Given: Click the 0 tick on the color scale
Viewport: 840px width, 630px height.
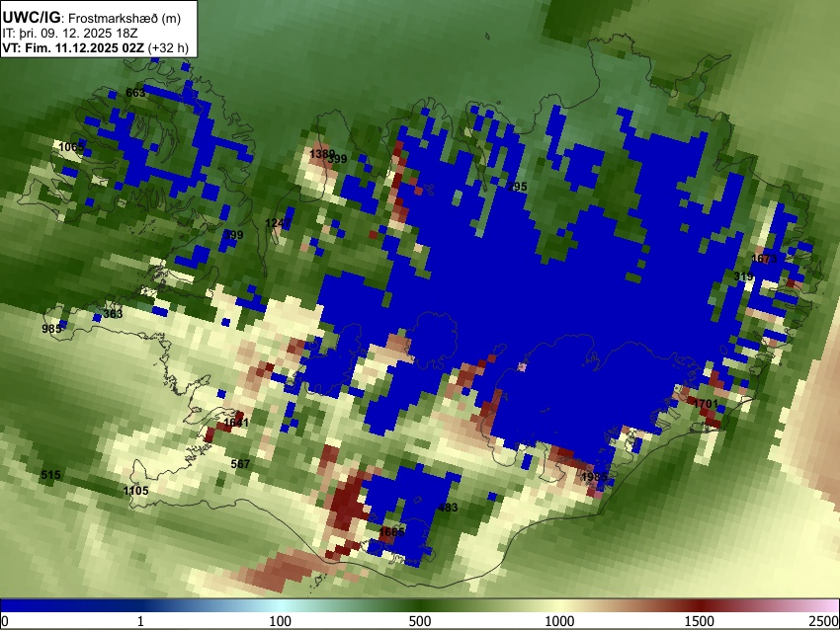Looking at the screenshot, I should [x=5, y=621].
